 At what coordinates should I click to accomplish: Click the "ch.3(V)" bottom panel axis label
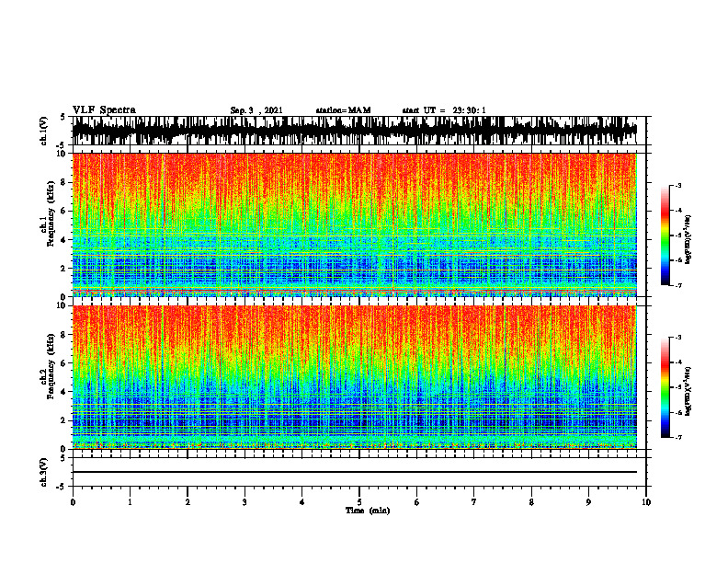pyautogui.click(x=44, y=473)
